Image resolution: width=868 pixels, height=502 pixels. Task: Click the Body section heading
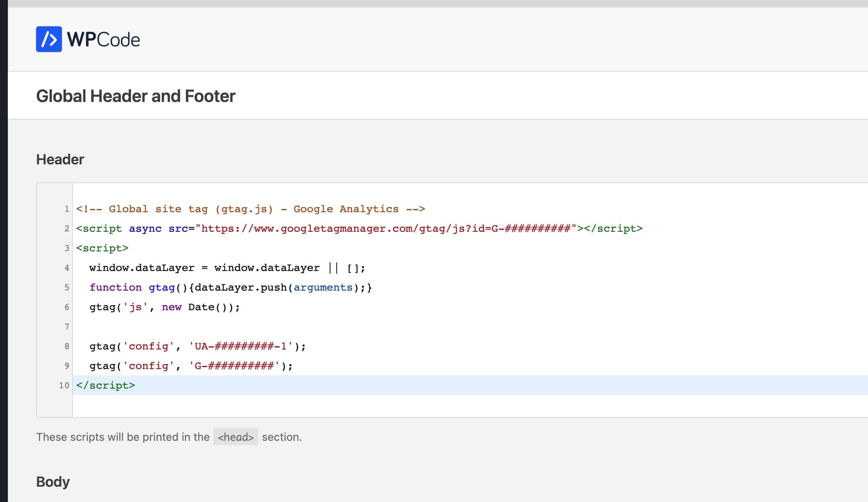53,482
